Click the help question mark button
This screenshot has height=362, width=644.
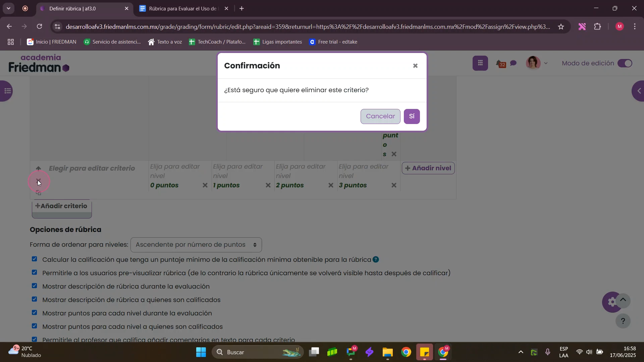tap(623, 321)
